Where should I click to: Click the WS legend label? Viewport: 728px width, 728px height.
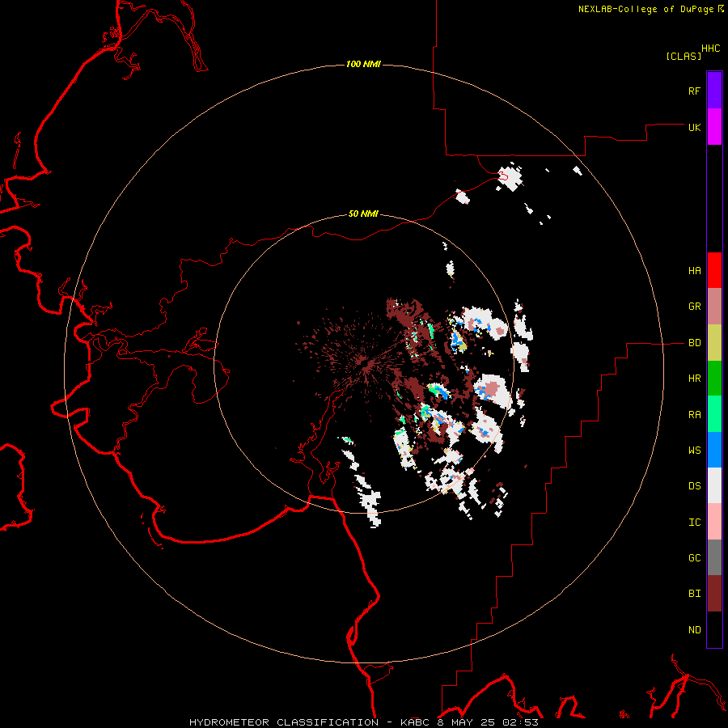click(694, 451)
